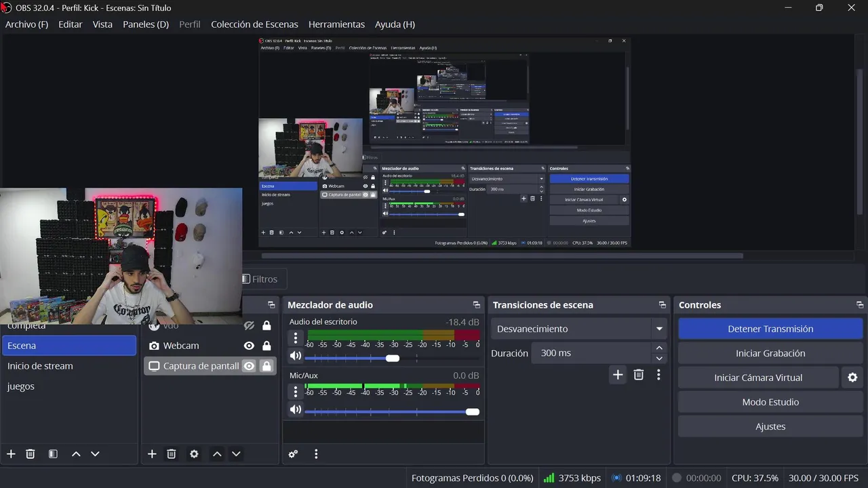868x488 pixels.
Task: Click the 01:09:18 streaming time status
Action: tap(636, 478)
